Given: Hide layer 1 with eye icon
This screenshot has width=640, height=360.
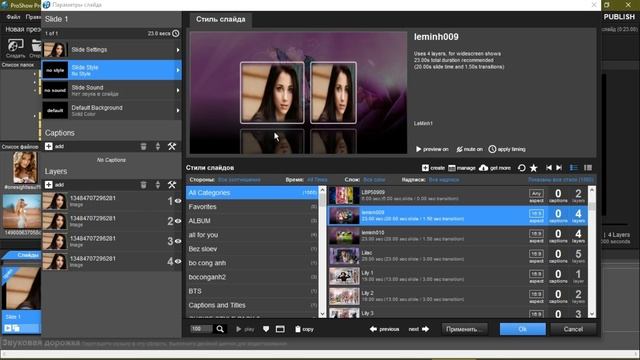Looking at the screenshot, I should (x=178, y=201).
